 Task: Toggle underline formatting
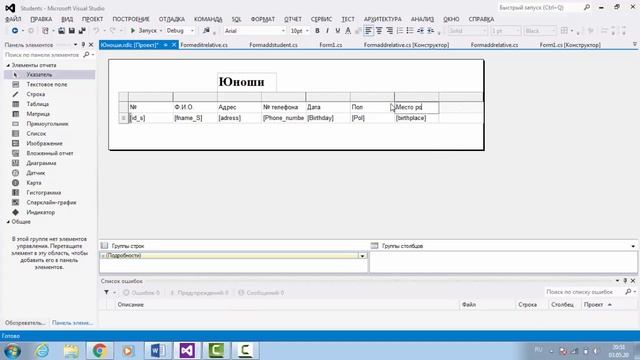tap(338, 31)
